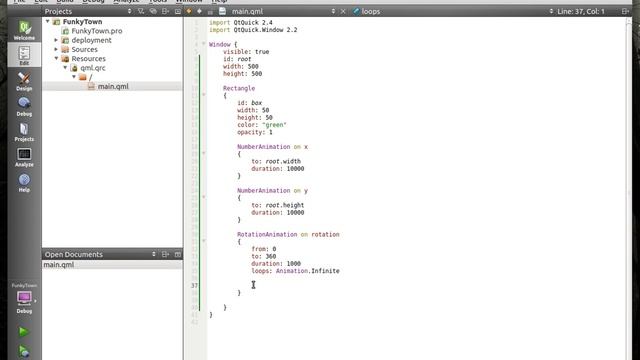Collapse the Resources folder

(56, 59)
